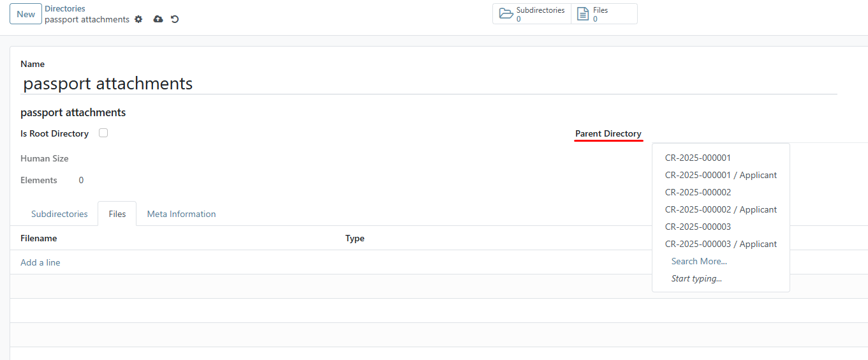Select CR-2025-000002 / Applicant option

point(721,209)
